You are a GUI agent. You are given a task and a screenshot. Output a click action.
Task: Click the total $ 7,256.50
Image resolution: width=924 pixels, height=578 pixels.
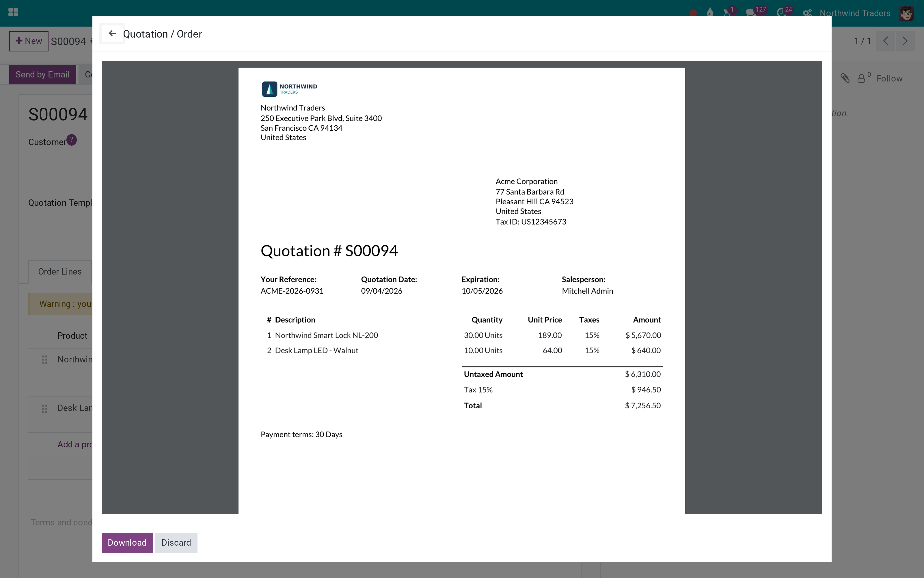[x=642, y=405]
